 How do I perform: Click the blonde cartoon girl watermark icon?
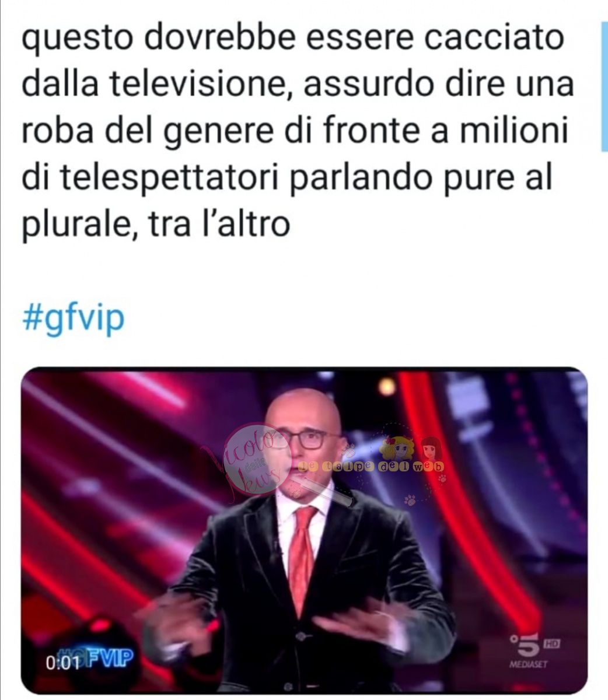tap(396, 447)
